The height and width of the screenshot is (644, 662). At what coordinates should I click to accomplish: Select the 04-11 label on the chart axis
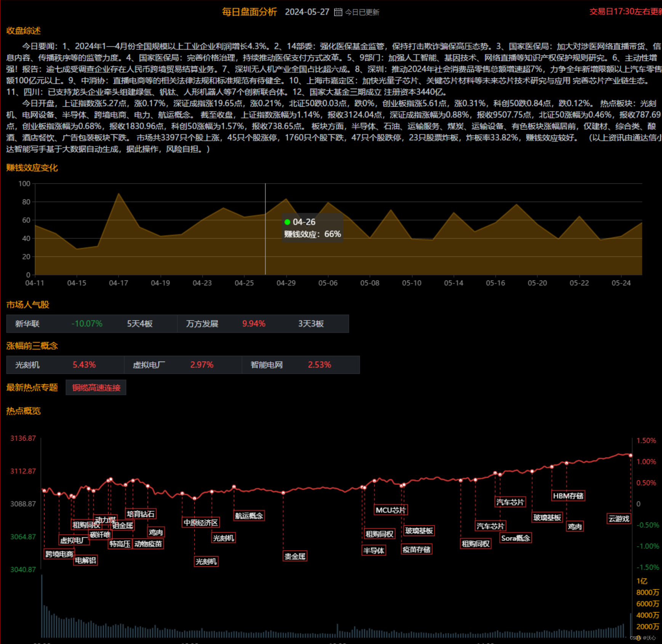[35, 283]
